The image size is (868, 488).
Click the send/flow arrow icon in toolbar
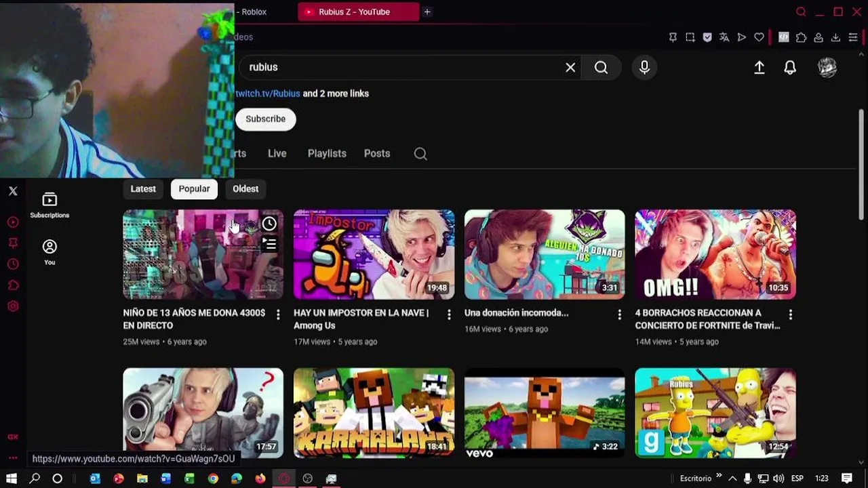point(742,37)
